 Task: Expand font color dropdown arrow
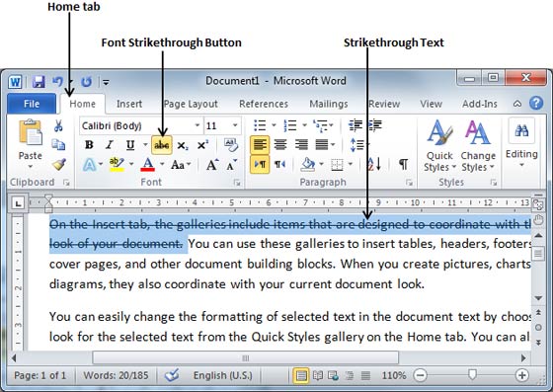click(x=162, y=164)
